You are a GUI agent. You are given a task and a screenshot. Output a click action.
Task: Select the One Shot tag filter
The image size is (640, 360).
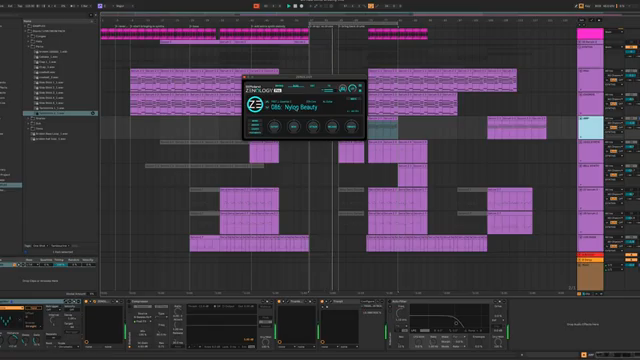pos(40,246)
